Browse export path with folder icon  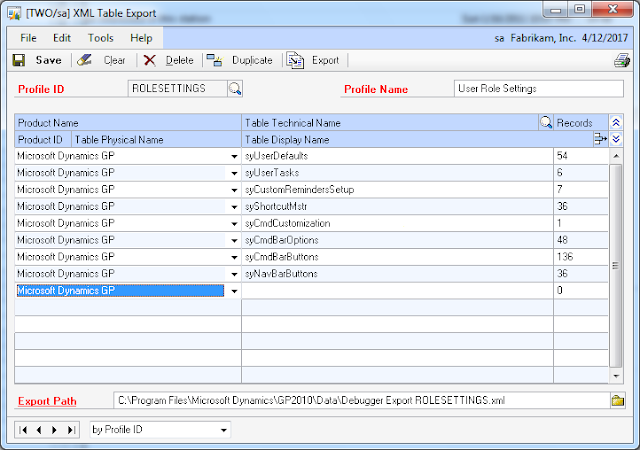coord(618,400)
